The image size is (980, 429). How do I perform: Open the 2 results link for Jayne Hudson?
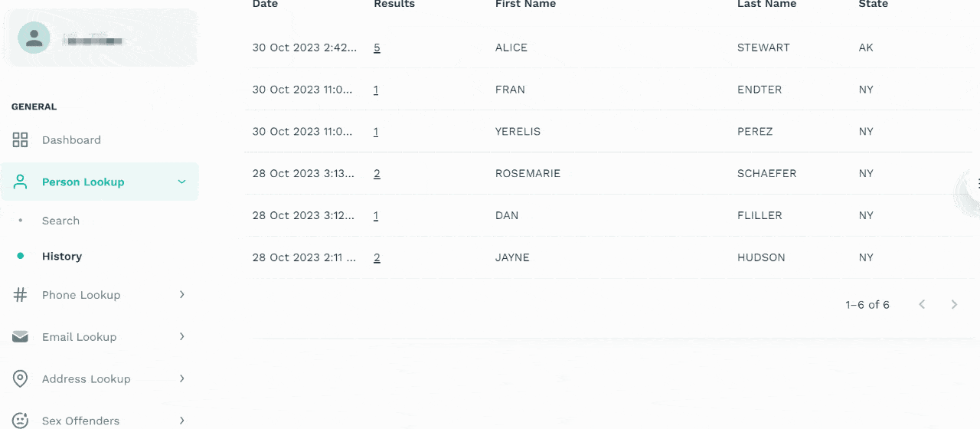pos(377,258)
